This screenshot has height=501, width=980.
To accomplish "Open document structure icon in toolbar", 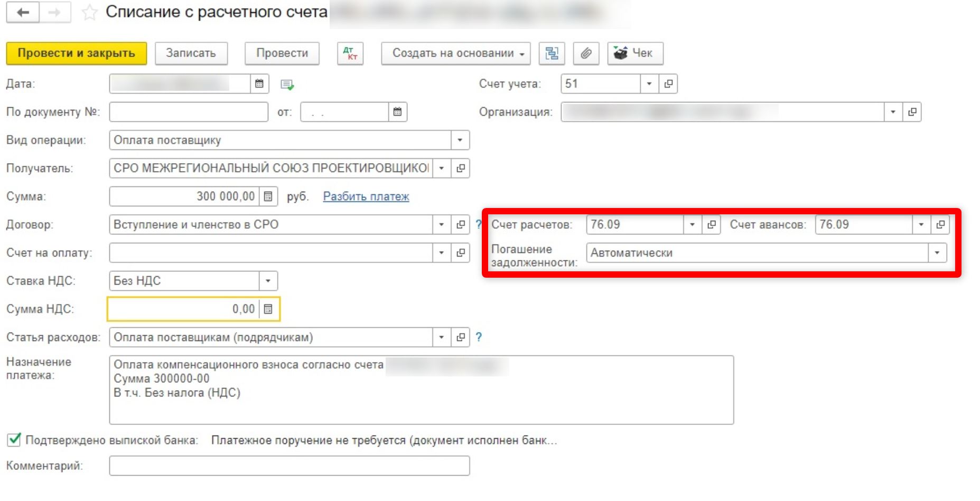I will (x=552, y=53).
